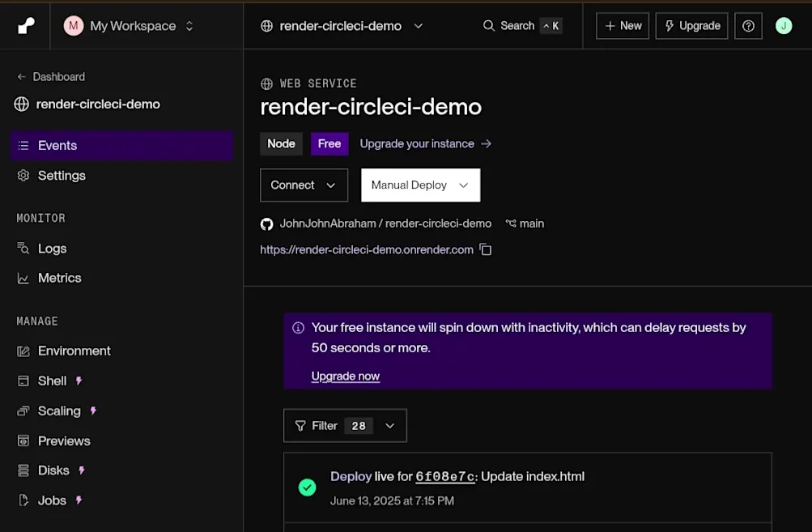The height and width of the screenshot is (532, 812).
Task: Switch workspaces via My Workspace selector
Action: pyautogui.click(x=130, y=25)
